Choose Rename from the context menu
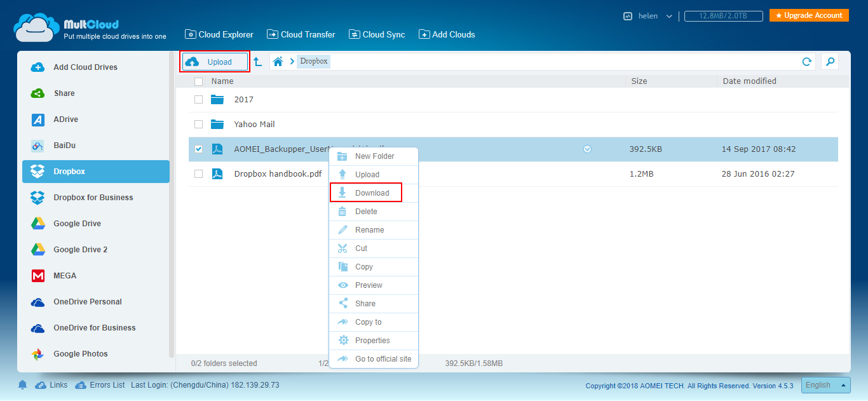Viewport: 868px width, 401px height. tap(374, 230)
